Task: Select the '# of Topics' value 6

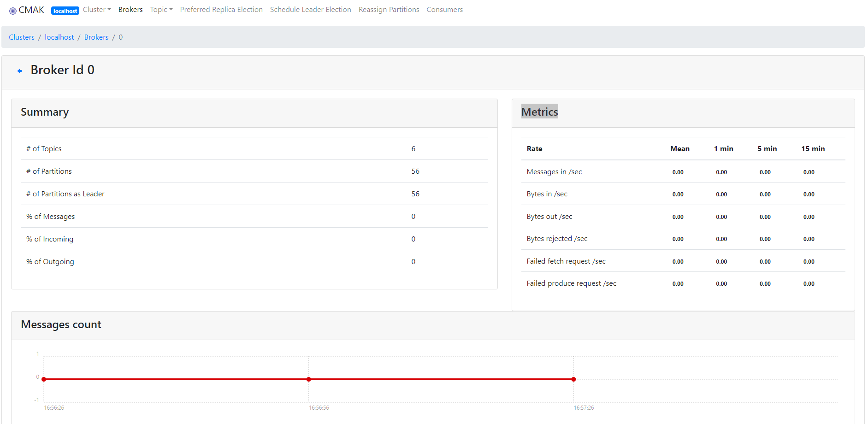Action: coord(413,149)
